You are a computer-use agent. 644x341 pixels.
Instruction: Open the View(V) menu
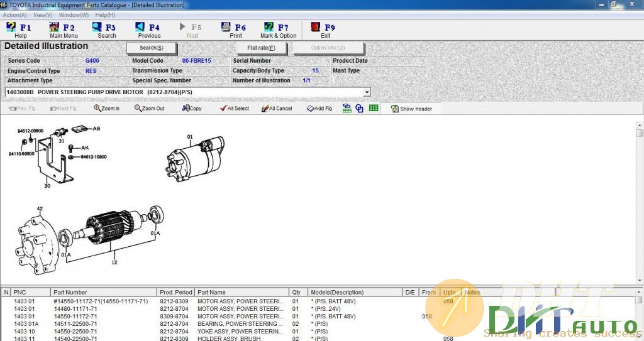point(43,15)
